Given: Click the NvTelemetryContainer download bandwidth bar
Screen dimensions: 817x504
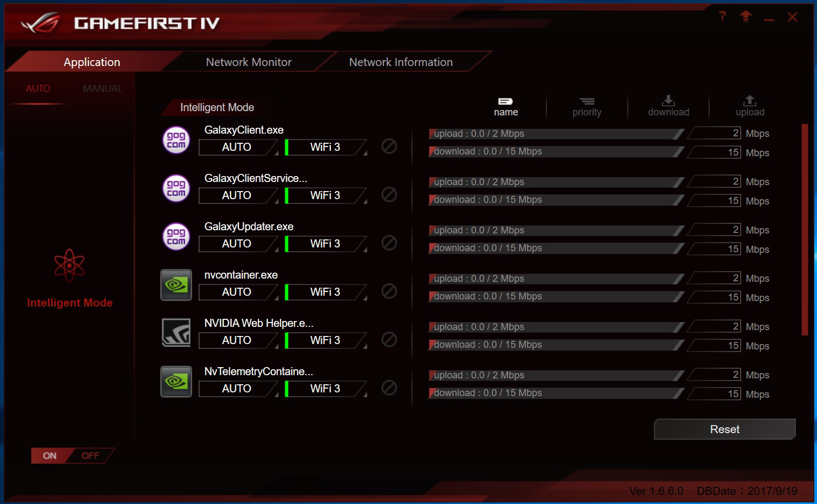Looking at the screenshot, I should click(556, 393).
